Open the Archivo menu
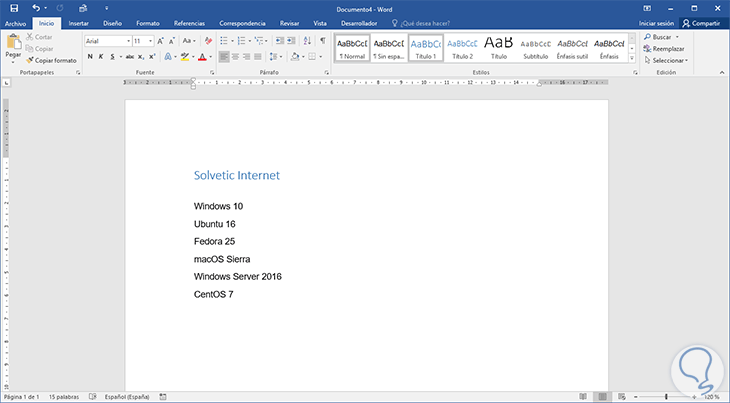730x403 pixels. click(x=16, y=23)
